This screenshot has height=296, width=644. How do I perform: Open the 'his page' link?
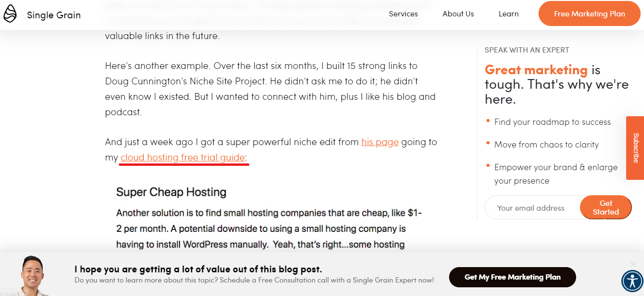(380, 142)
